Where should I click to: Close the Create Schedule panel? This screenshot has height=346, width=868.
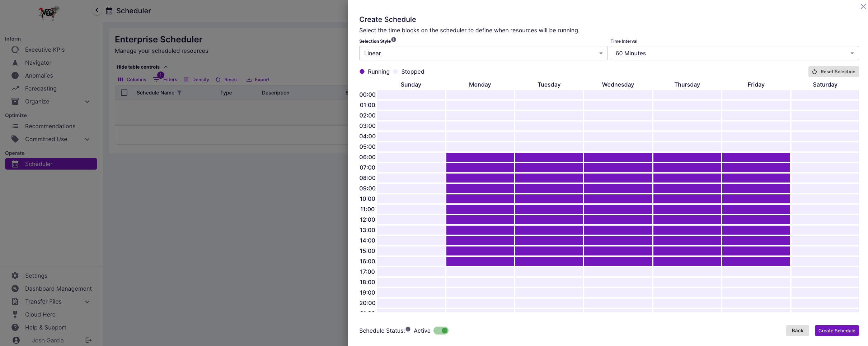pos(863,6)
